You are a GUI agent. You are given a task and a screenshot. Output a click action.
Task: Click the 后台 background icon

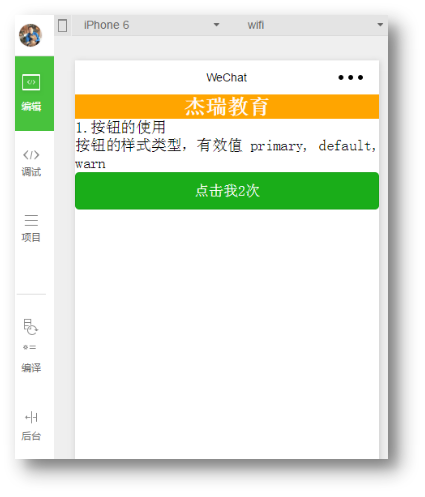[x=31, y=418]
